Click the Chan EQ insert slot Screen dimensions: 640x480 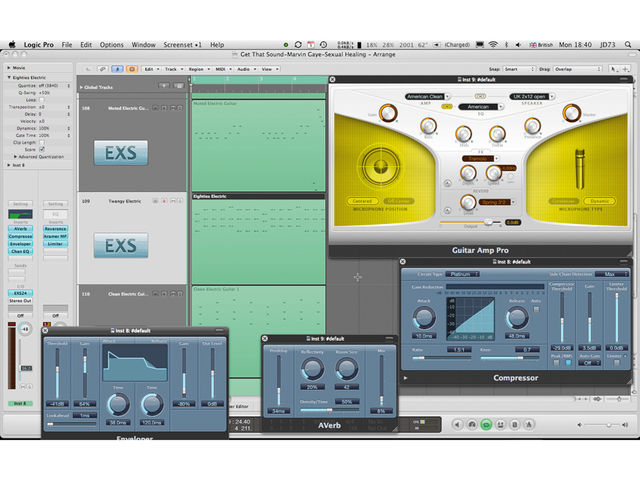coord(20,251)
